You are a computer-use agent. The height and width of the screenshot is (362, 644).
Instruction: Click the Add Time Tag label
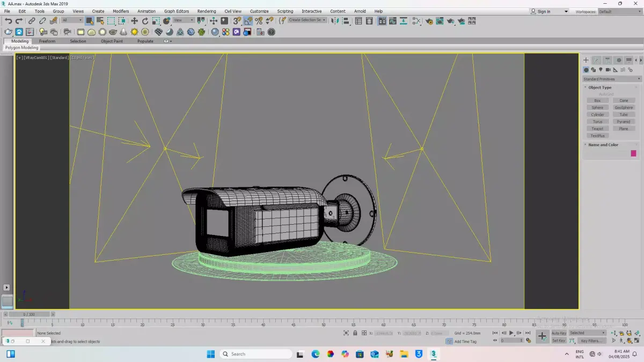[x=465, y=342]
